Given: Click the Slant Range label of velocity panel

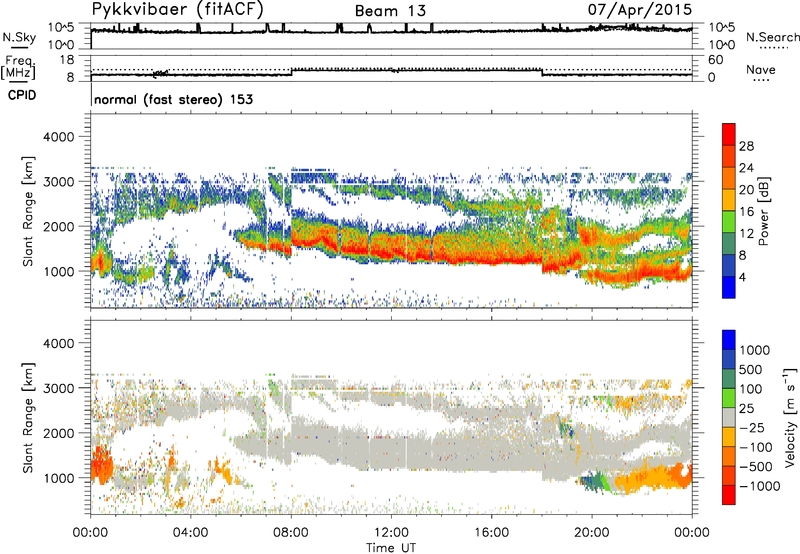Looking at the screenshot, I should [x=28, y=418].
